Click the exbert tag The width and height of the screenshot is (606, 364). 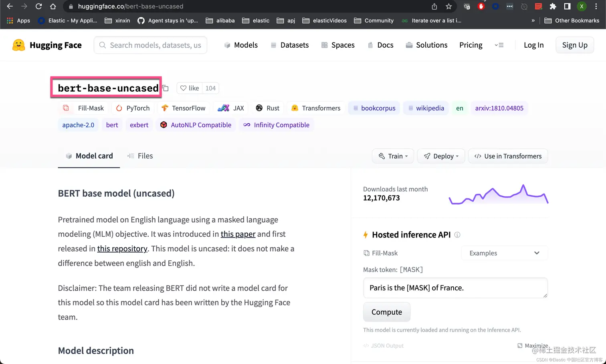click(139, 125)
